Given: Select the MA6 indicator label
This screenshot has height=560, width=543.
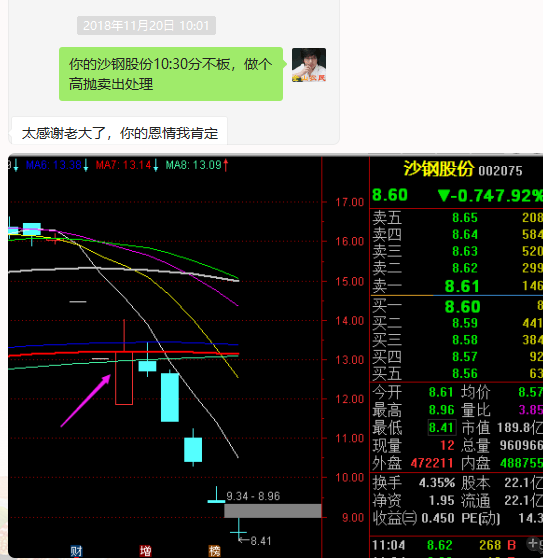Looking at the screenshot, I should click(x=54, y=165).
